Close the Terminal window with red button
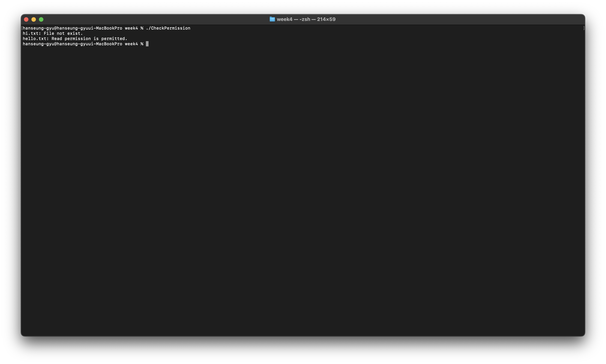Image resolution: width=606 pixels, height=364 pixels. click(x=26, y=19)
